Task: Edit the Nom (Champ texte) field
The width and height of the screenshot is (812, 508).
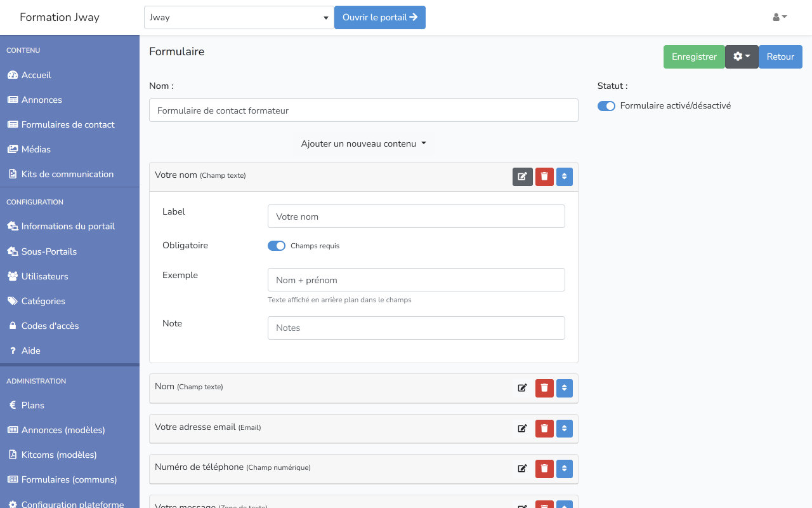Action: [522, 388]
